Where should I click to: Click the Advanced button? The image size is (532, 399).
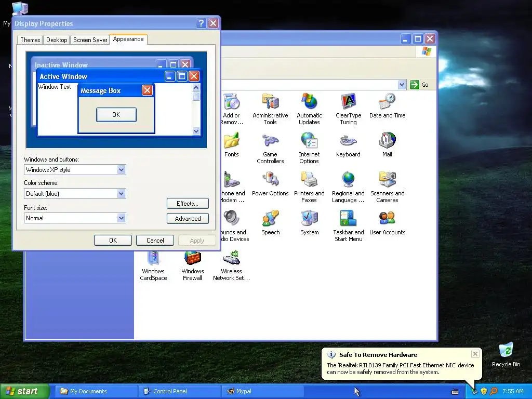(188, 219)
